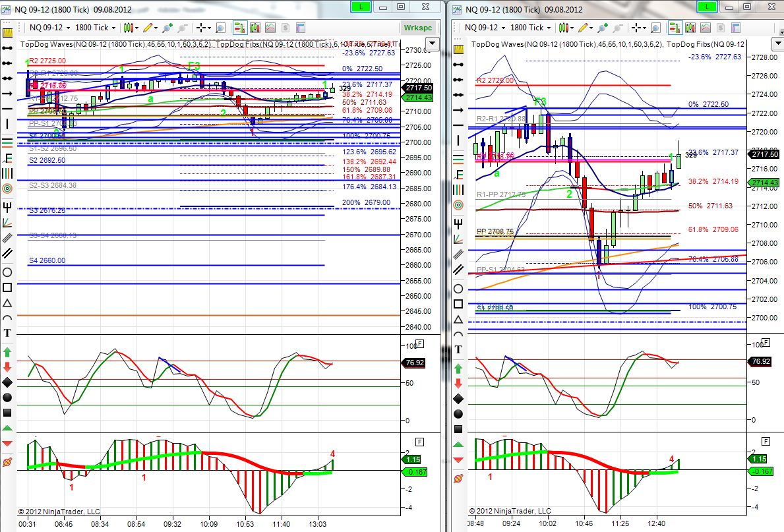Expand the indicator label dropdown arrow in left chart
The height and width of the screenshot is (532, 784).
431,44
